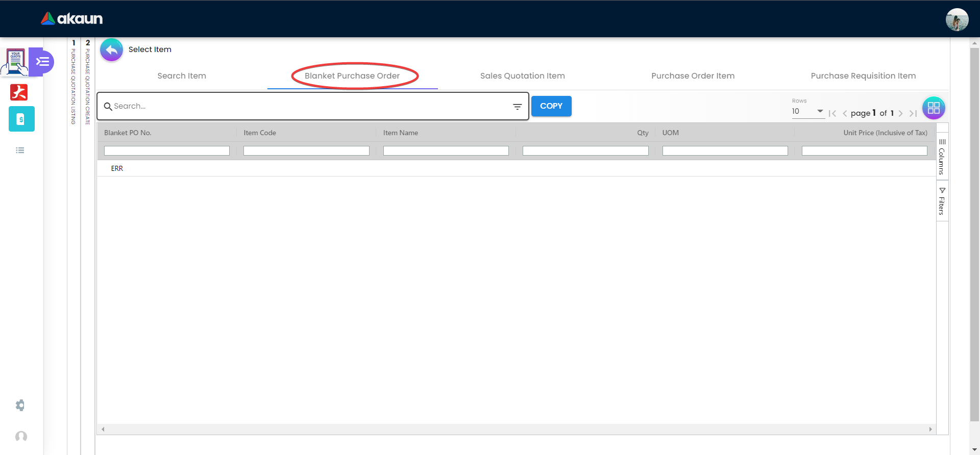980x455 pixels.
Task: Click the horizontal scrollbar left arrow
Action: coord(103,429)
